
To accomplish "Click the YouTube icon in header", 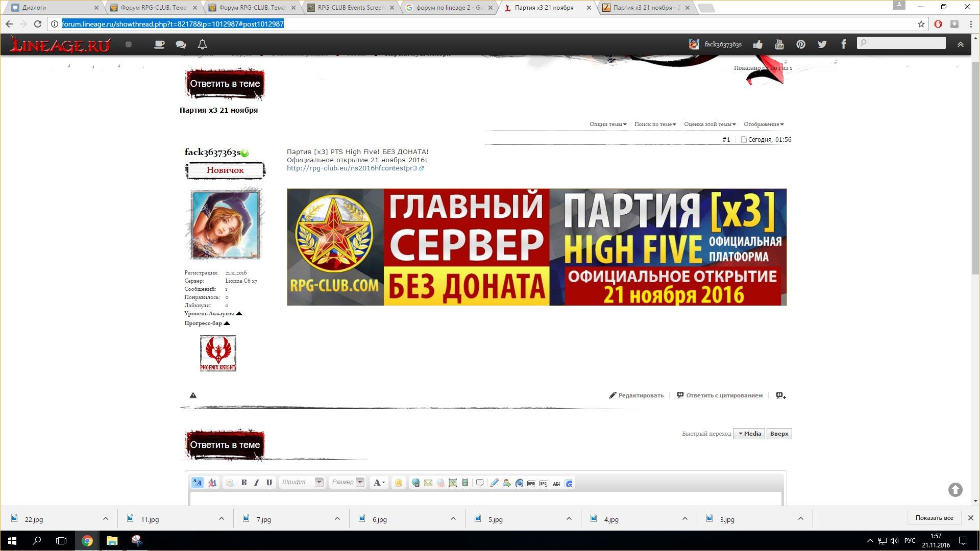I will pyautogui.click(x=779, y=44).
